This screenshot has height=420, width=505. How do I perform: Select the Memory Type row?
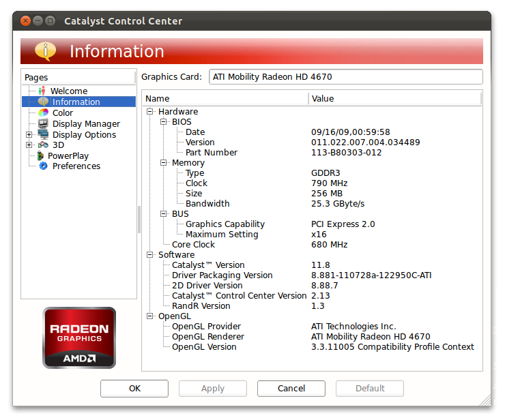(x=312, y=172)
